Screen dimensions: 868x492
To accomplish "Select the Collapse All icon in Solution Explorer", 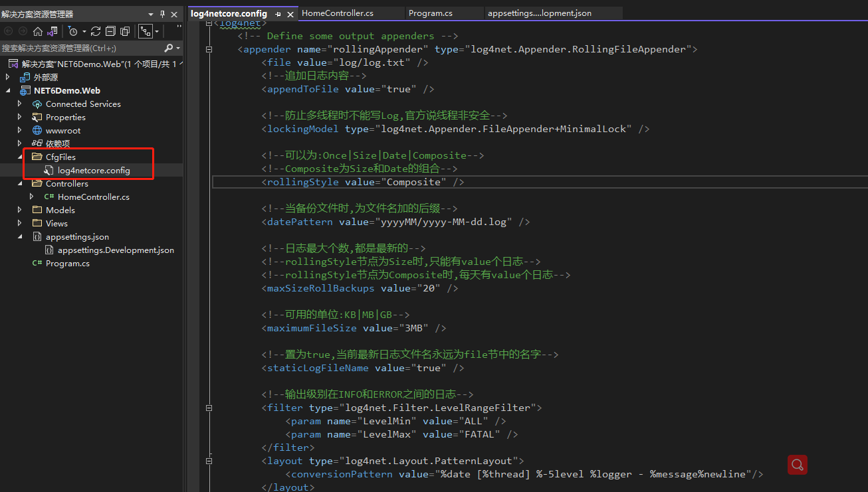I will click(x=112, y=31).
